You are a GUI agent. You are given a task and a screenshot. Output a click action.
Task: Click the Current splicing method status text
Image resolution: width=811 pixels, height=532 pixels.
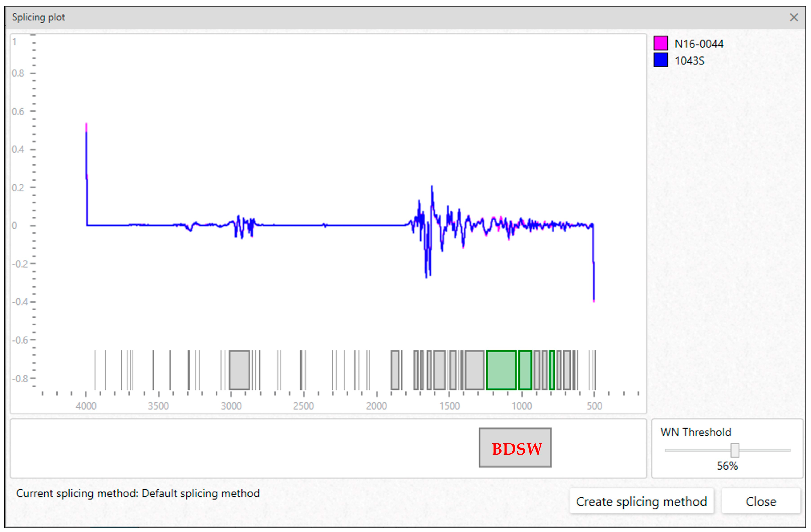coord(138,493)
